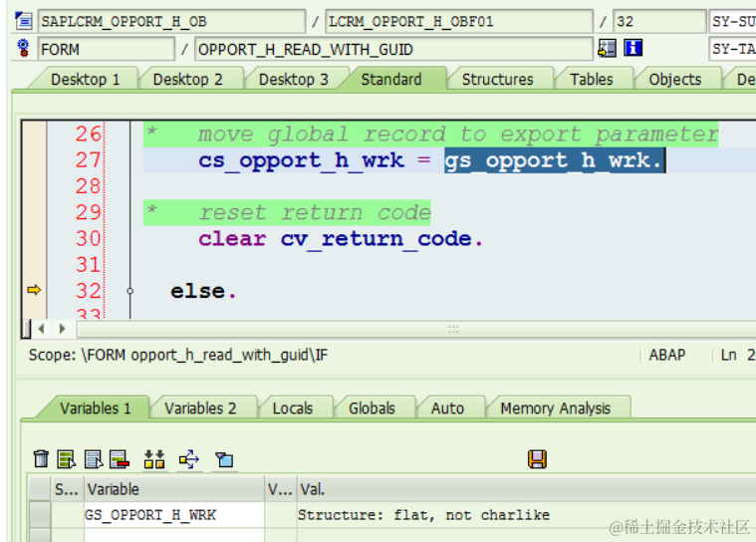The width and height of the screenshot is (756, 542).
Task: Click the else statement on line 32
Action: click(x=197, y=291)
